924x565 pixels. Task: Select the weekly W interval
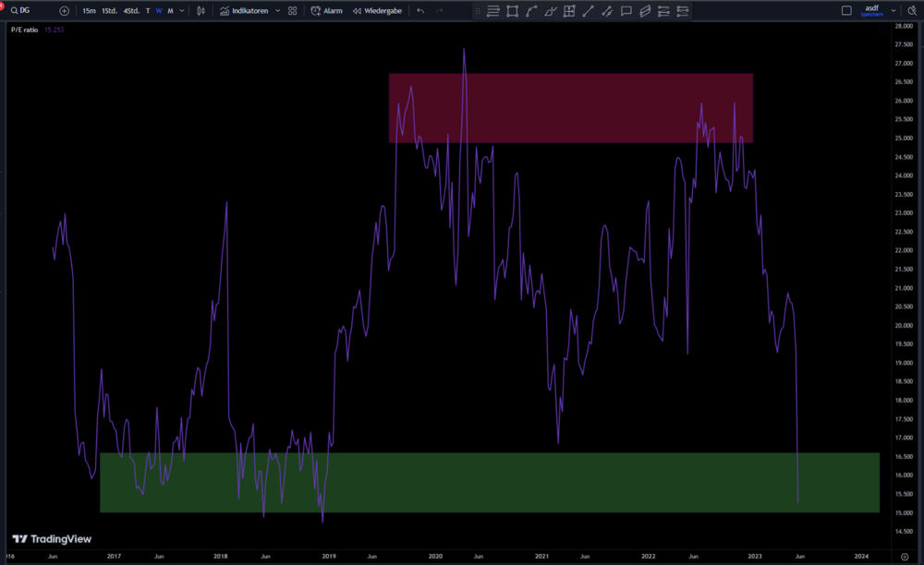tap(159, 10)
